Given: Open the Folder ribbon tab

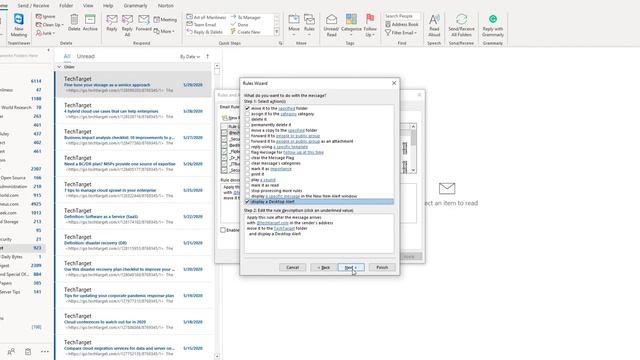Looking at the screenshot, I should coord(66,6).
